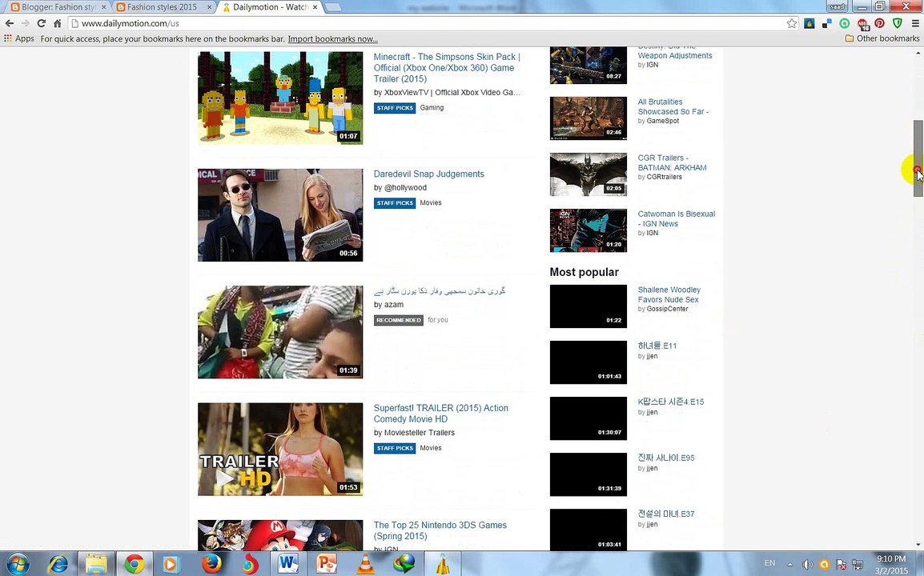Click the scrollbar down arrow
The height and width of the screenshot is (576, 924).
coord(918,545)
